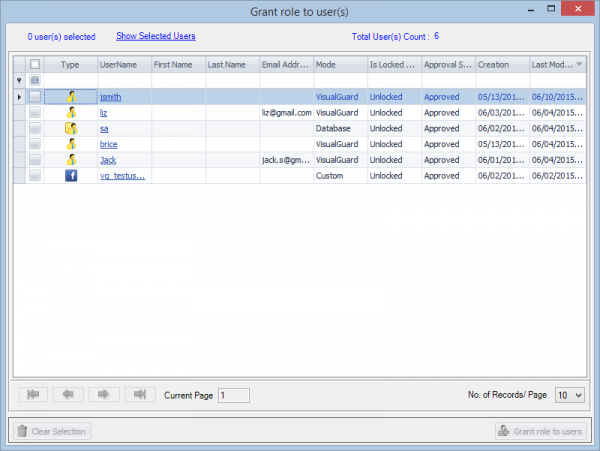
Task: Click the Unlocked cell for liz
Action: click(x=395, y=112)
